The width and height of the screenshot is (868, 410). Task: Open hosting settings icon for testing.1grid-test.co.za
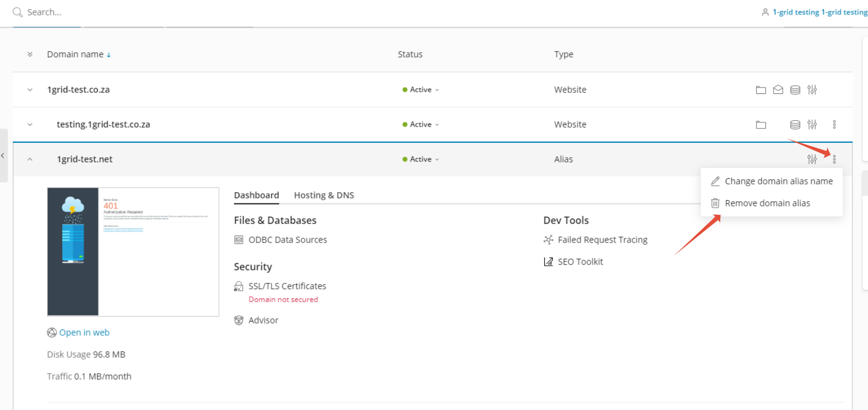(812, 125)
